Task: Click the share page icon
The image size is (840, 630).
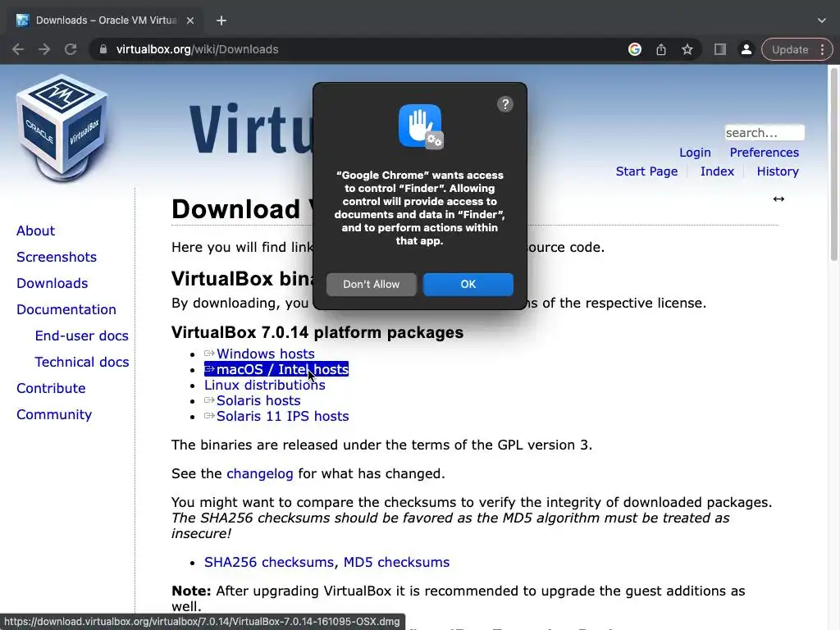Action: pyautogui.click(x=661, y=49)
